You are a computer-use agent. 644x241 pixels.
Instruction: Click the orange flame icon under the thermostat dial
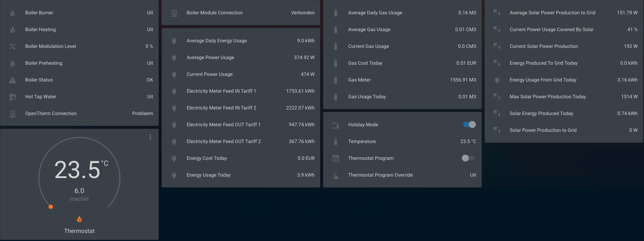(x=79, y=219)
